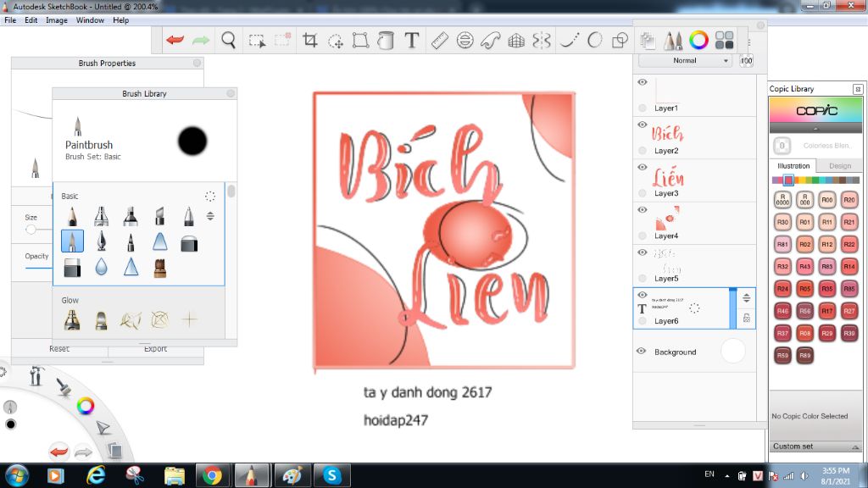Pick the R85 Copic color swatch
Screen dimensions: 868x488
[x=849, y=288]
